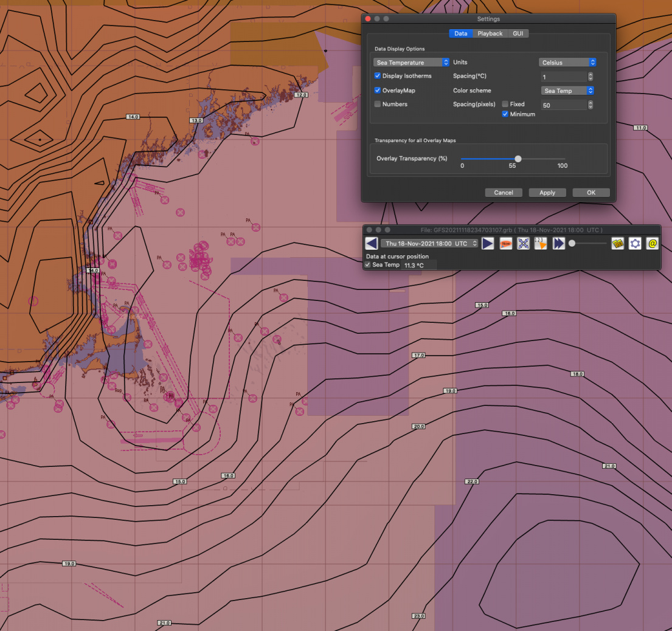Click OK in Settings dialog
The height and width of the screenshot is (631, 672).
(x=591, y=193)
